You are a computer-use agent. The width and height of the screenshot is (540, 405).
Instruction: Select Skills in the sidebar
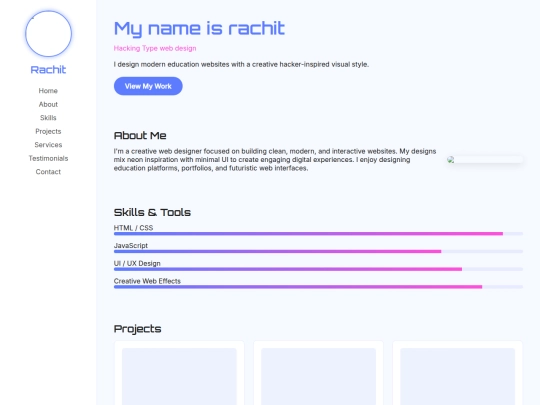48,118
